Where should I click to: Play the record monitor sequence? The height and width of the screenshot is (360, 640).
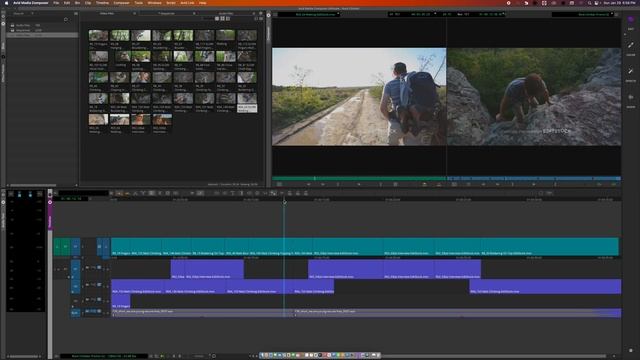533,184
